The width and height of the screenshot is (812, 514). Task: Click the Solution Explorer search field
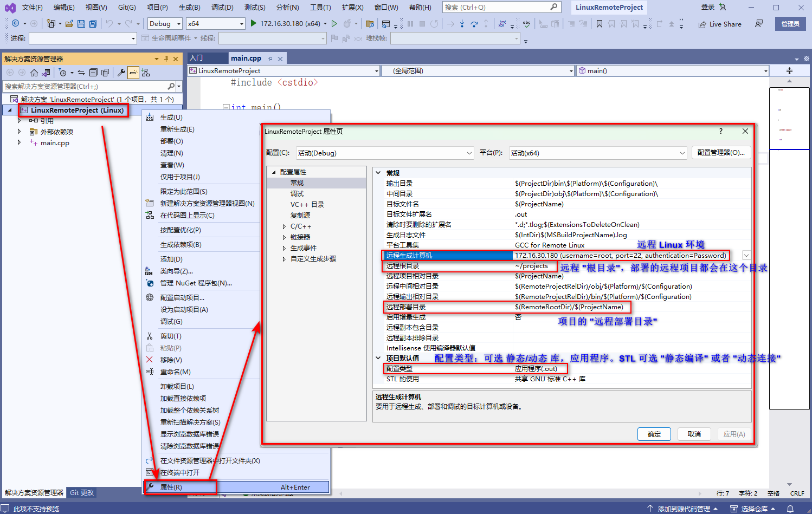point(88,86)
